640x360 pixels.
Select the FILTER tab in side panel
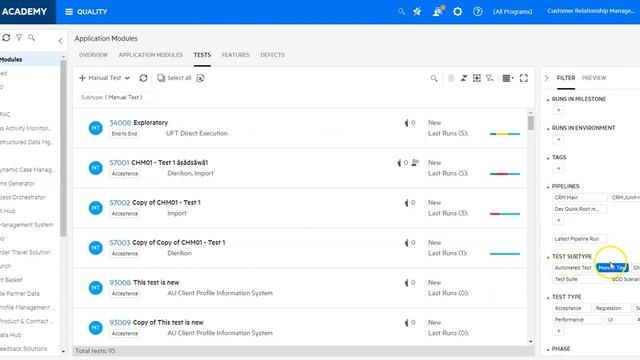(x=566, y=78)
